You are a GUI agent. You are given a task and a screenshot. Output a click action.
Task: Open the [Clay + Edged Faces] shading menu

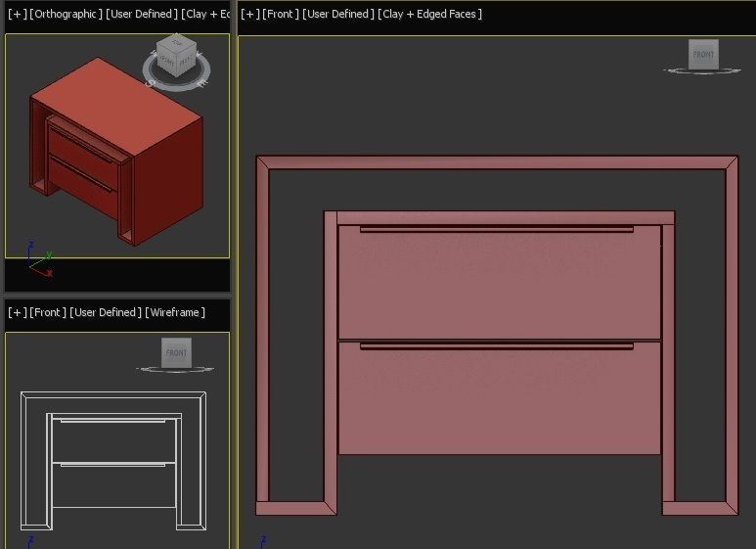click(x=429, y=15)
